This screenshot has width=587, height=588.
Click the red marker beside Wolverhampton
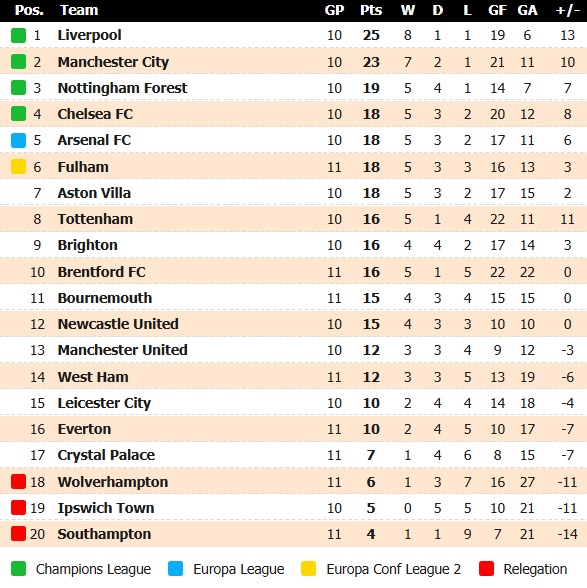click(18, 482)
